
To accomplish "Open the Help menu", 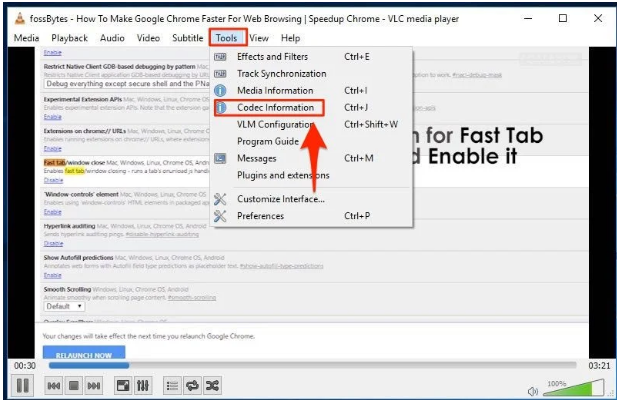I will point(290,38).
